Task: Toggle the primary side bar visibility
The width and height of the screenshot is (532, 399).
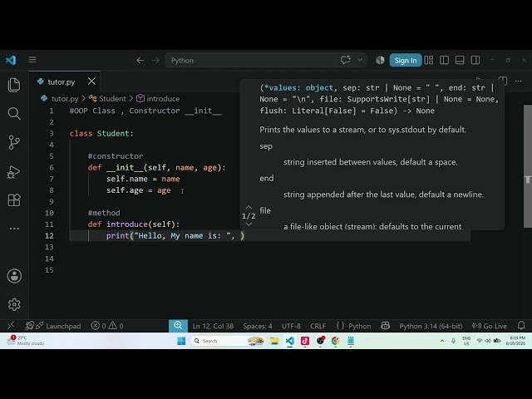Action: 444,60
